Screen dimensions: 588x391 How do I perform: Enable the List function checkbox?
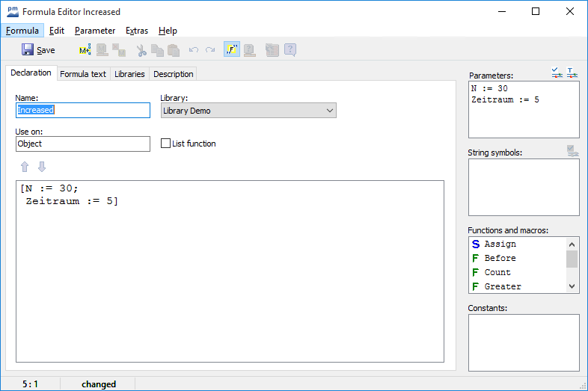click(x=166, y=144)
